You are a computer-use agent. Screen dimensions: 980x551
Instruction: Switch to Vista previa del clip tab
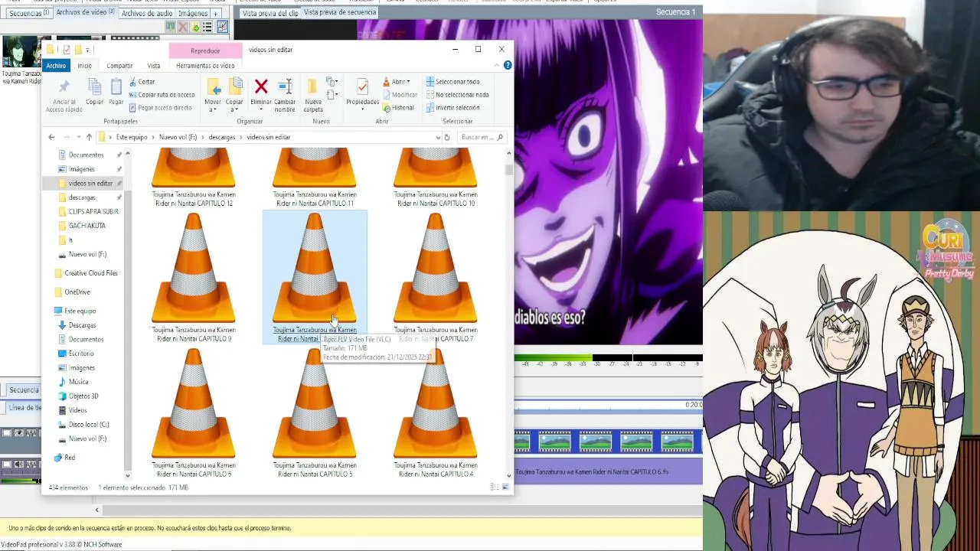point(270,13)
